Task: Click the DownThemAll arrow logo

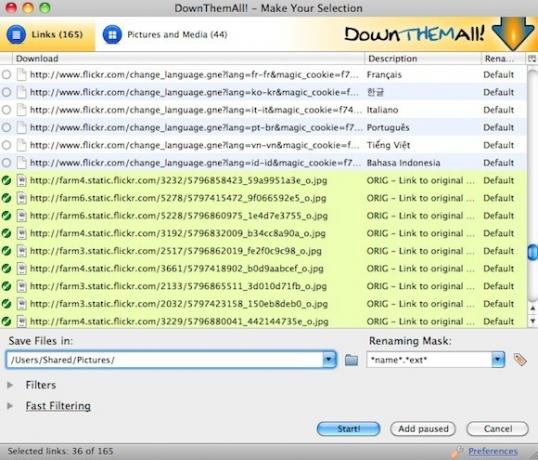Action: click(x=513, y=33)
